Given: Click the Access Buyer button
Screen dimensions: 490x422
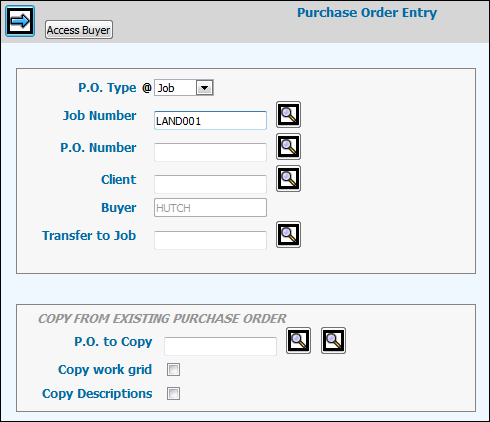Looking at the screenshot, I should pos(79,30).
